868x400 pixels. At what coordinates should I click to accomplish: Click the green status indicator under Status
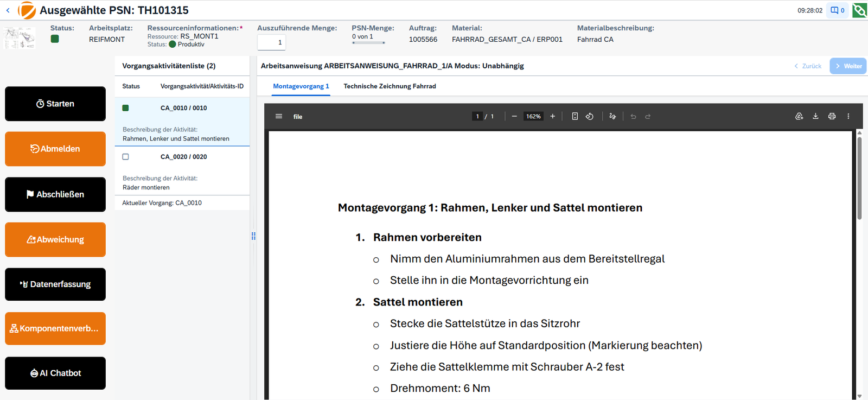pyautogui.click(x=55, y=39)
